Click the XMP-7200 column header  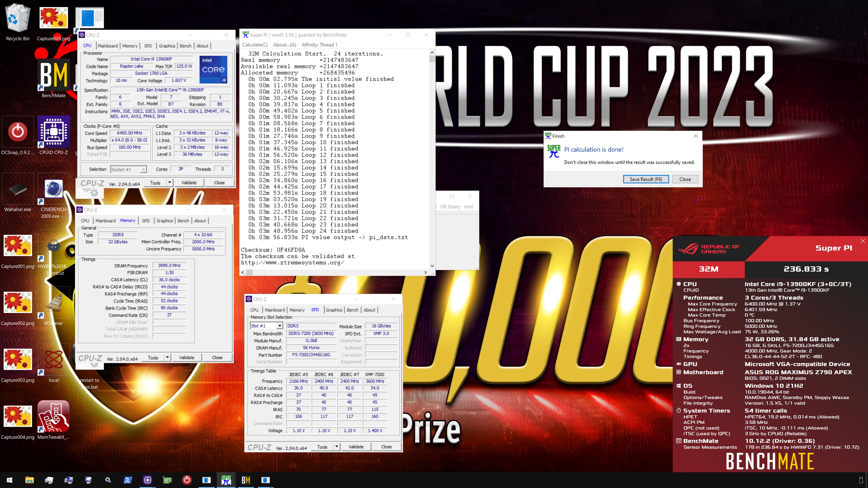(x=374, y=374)
